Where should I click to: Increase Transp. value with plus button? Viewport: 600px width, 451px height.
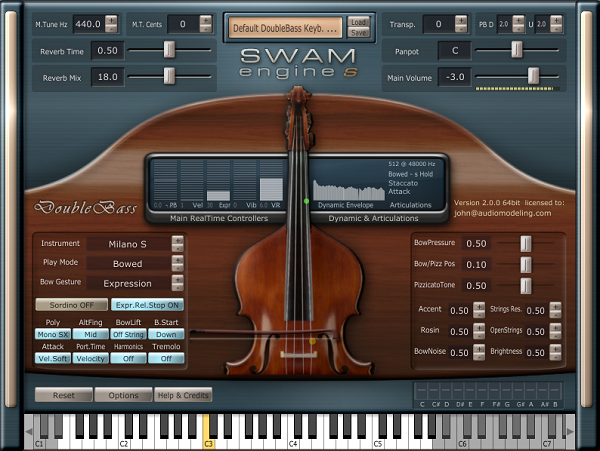point(461,20)
